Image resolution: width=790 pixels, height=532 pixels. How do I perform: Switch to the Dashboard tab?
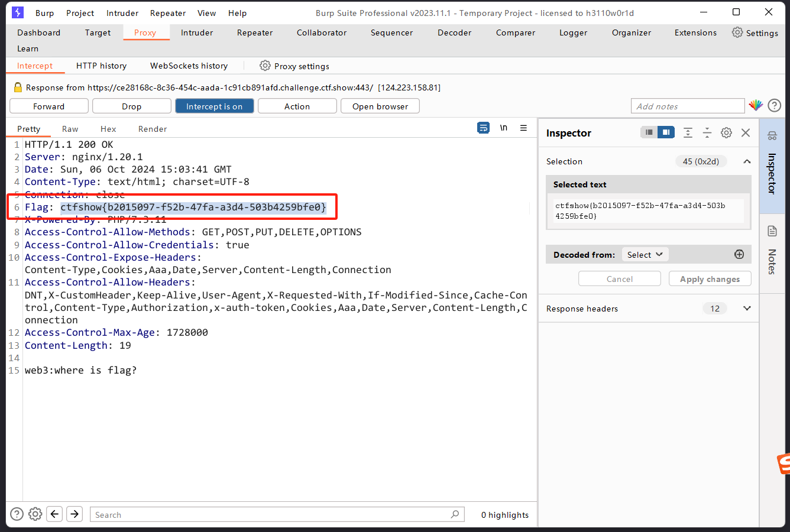point(39,33)
